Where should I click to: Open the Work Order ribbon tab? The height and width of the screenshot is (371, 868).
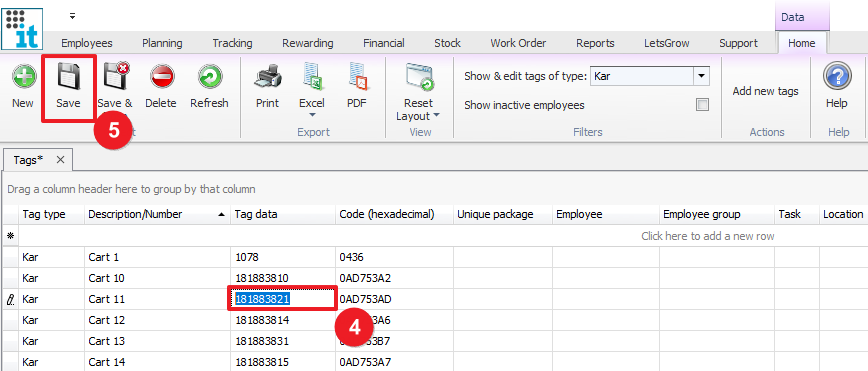pyautogui.click(x=518, y=43)
